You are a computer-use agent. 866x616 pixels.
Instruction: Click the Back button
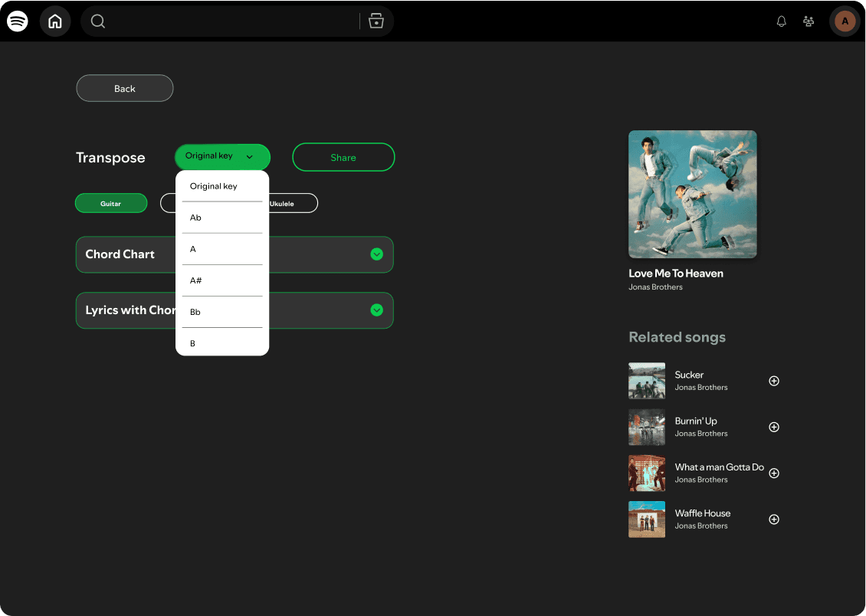tap(125, 88)
